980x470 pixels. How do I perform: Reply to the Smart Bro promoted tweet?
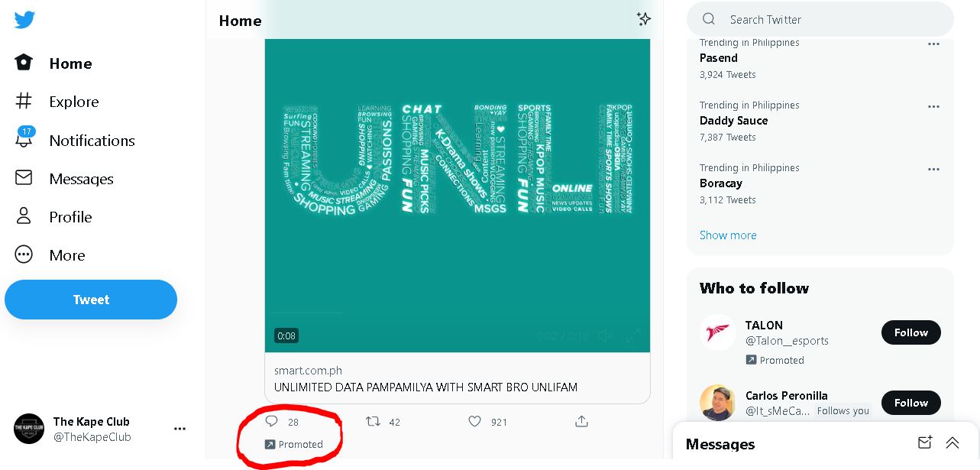click(x=271, y=421)
